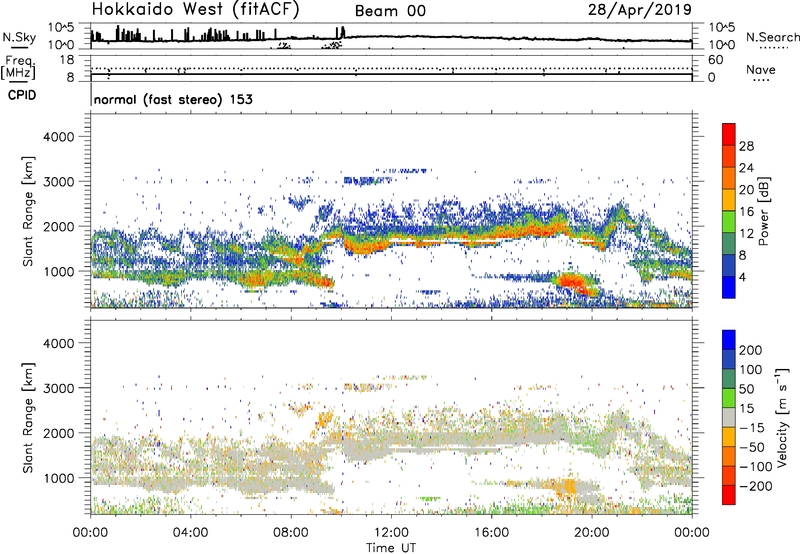Click the date '28/Apr/2019'
The image size is (800, 554).
coord(640,10)
